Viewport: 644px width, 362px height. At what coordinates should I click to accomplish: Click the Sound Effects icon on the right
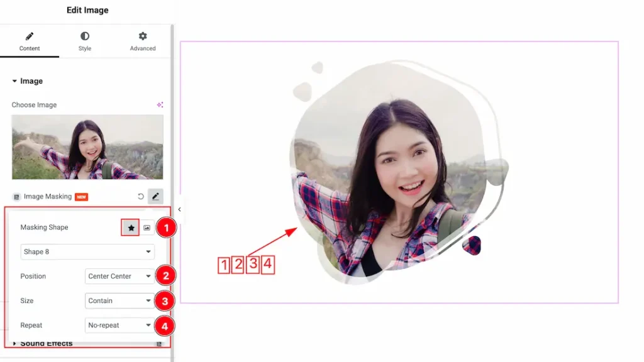[159, 344]
